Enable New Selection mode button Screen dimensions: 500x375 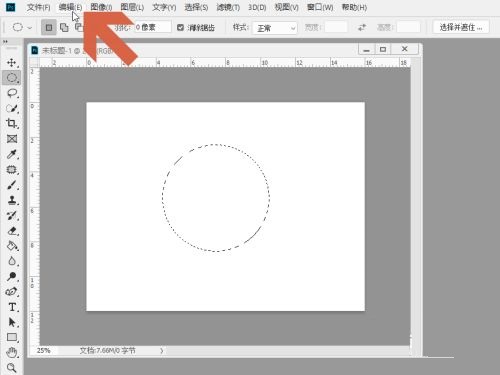coord(49,27)
